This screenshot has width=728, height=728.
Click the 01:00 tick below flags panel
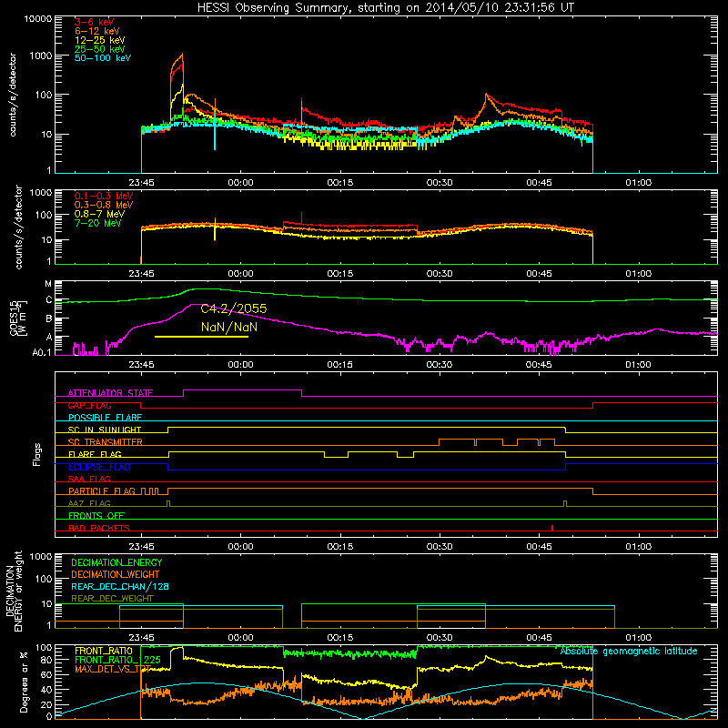[639, 547]
